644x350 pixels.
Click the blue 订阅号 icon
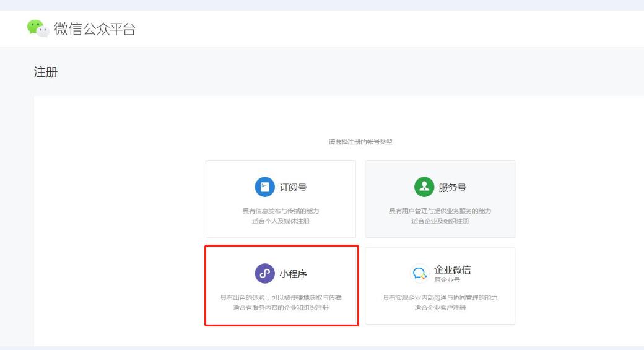(264, 187)
